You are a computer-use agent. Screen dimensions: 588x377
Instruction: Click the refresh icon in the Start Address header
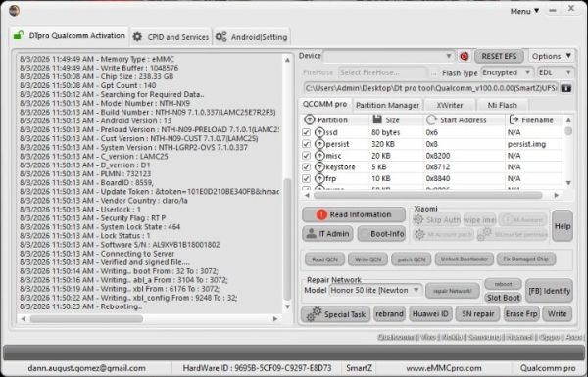click(431, 119)
